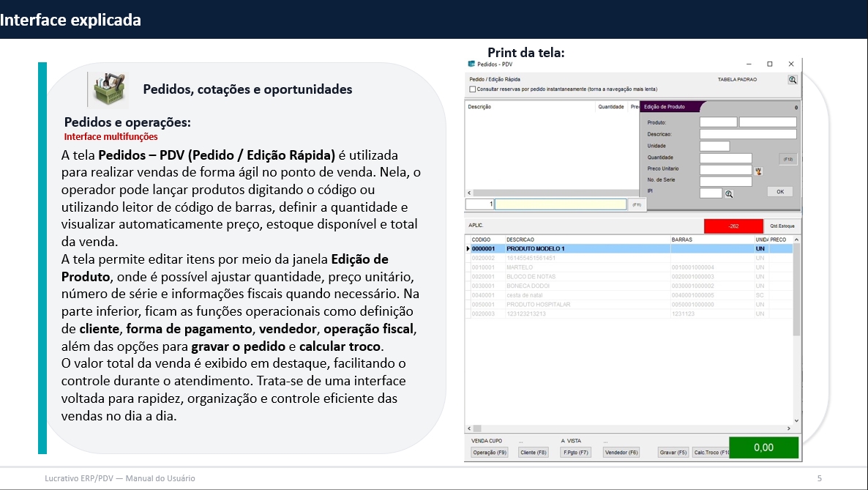868x490 pixels.
Task: Click the DESCRICAO column header in product grid
Action: [x=520, y=240]
